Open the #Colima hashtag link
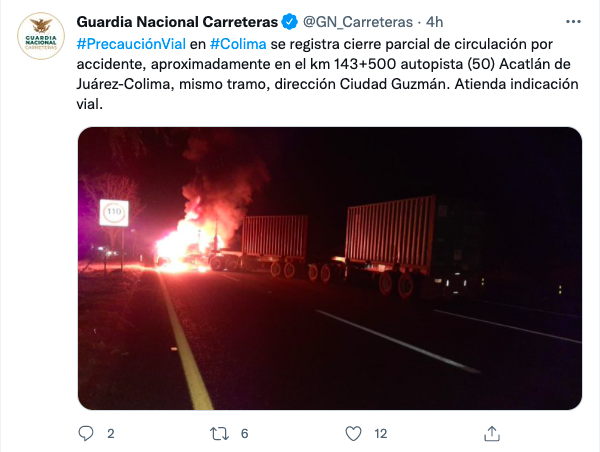Image resolution: width=600 pixels, height=452 pixels. click(x=238, y=44)
